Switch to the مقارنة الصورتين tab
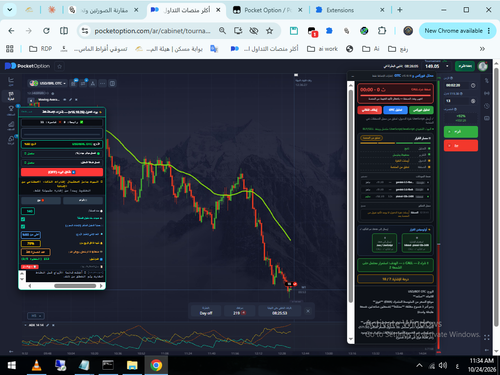Viewport: 500px width, 375px height. 104,10
